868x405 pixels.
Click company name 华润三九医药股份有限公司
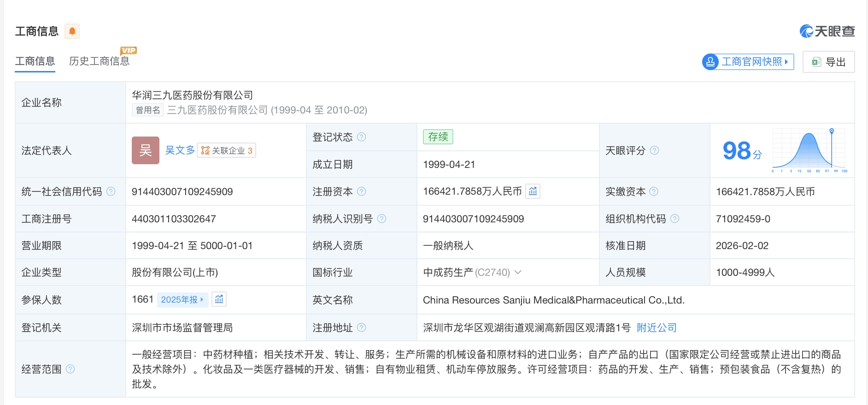193,95
